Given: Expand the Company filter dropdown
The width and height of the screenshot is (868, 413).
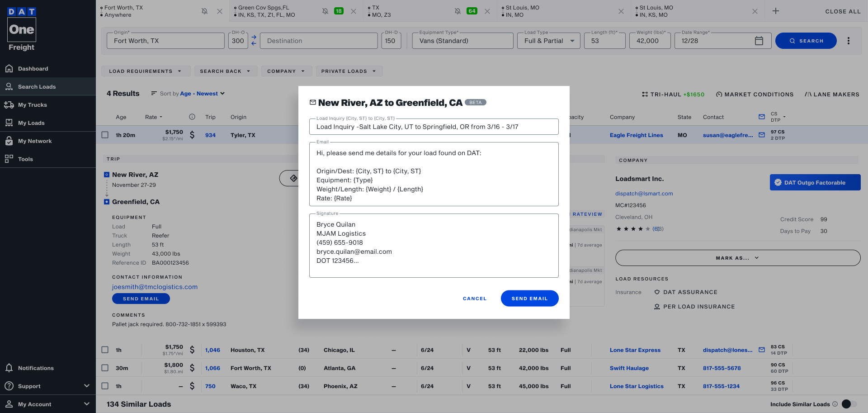Looking at the screenshot, I should coord(286,71).
